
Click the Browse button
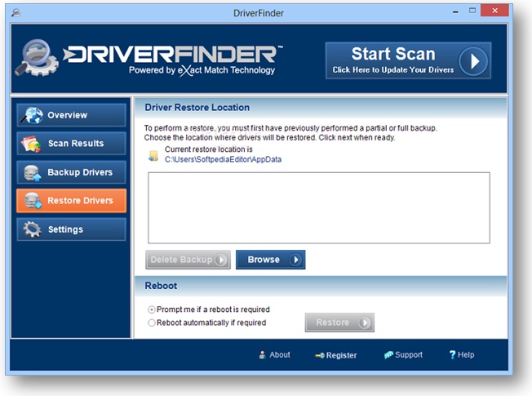270,260
